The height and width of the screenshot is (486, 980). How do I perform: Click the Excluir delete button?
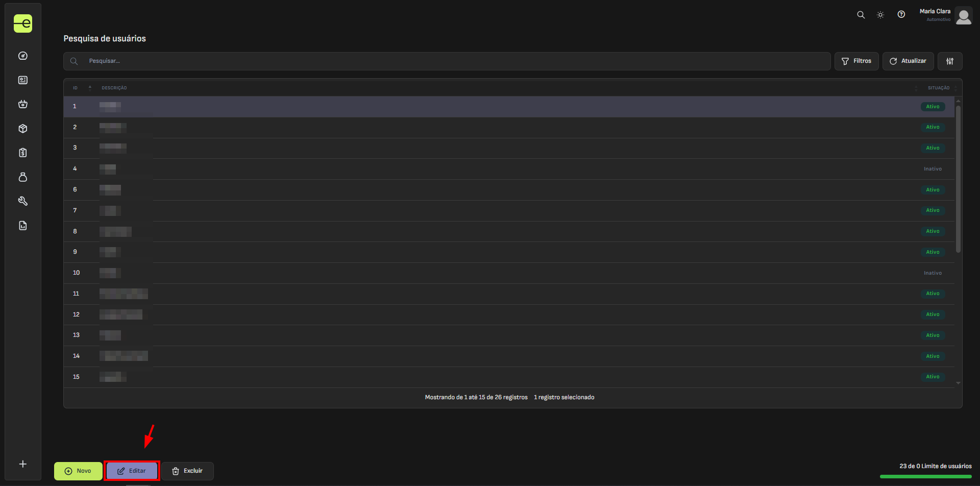click(x=188, y=471)
